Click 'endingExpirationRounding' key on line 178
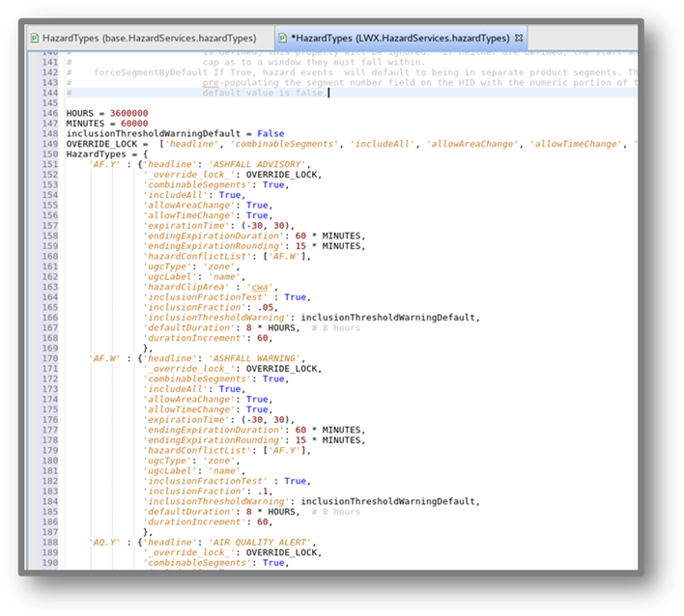Viewport: 684px width, 616px height. [x=214, y=440]
